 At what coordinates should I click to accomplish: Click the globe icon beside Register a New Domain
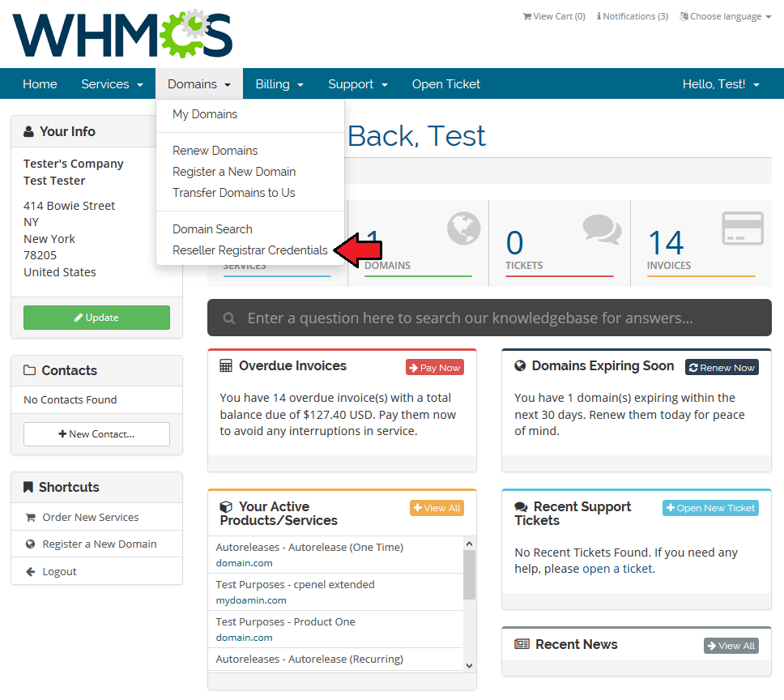click(31, 544)
